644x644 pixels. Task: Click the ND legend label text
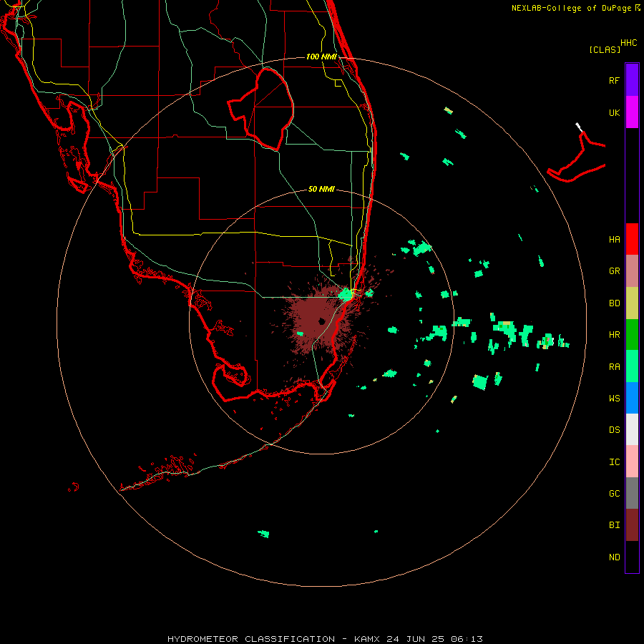point(615,557)
